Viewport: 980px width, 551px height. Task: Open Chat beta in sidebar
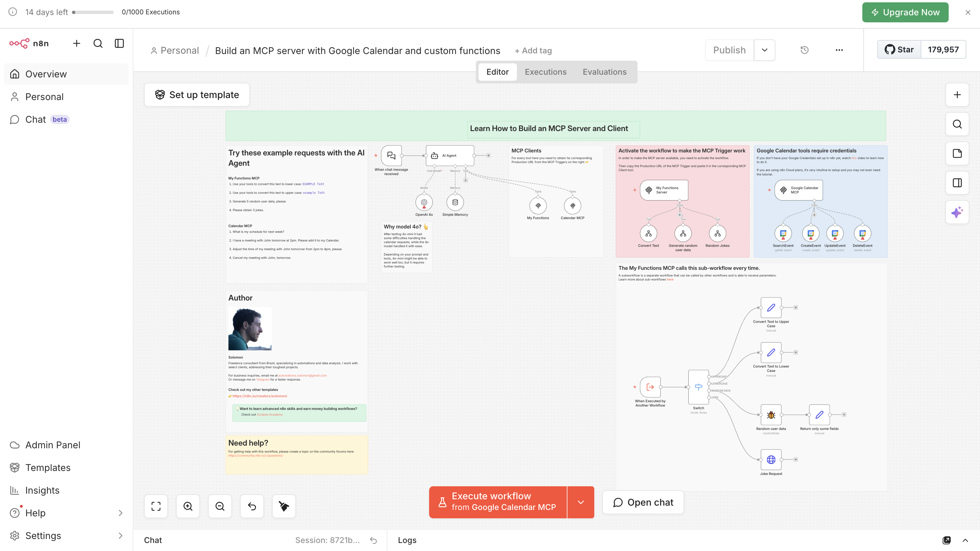click(66, 119)
